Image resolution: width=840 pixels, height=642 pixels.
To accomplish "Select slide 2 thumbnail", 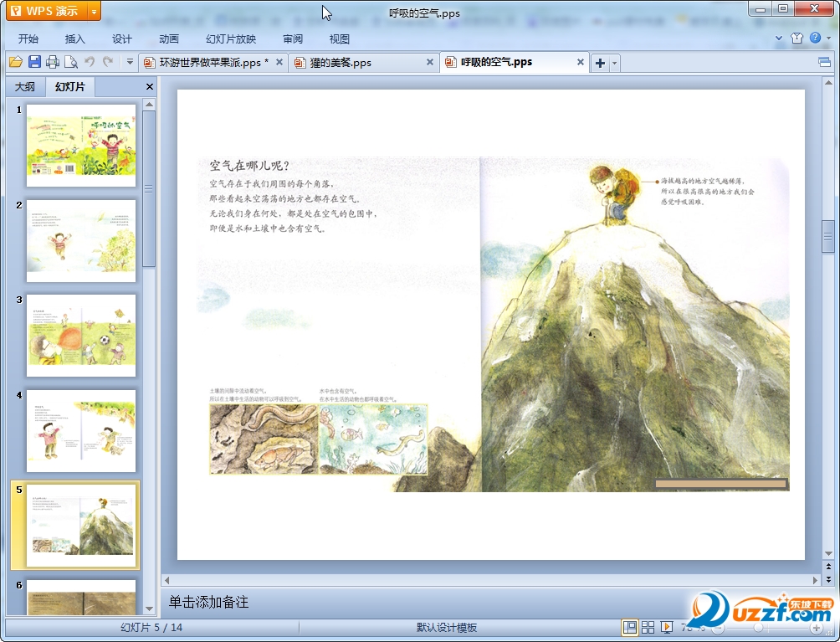I will [81, 240].
